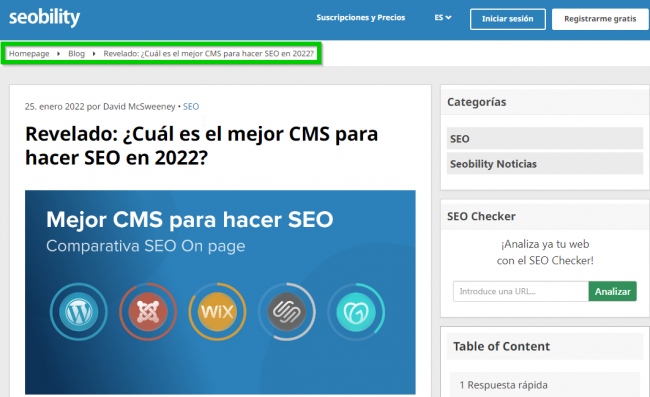Go to the seobility logo homepage
Image resolution: width=650 pixels, height=397 pixels.
[x=44, y=17]
